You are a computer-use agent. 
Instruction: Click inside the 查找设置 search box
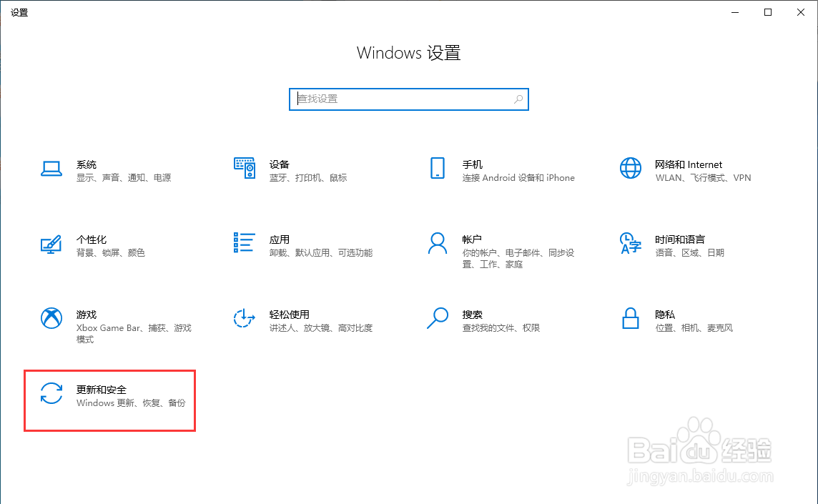pyautogui.click(x=408, y=99)
